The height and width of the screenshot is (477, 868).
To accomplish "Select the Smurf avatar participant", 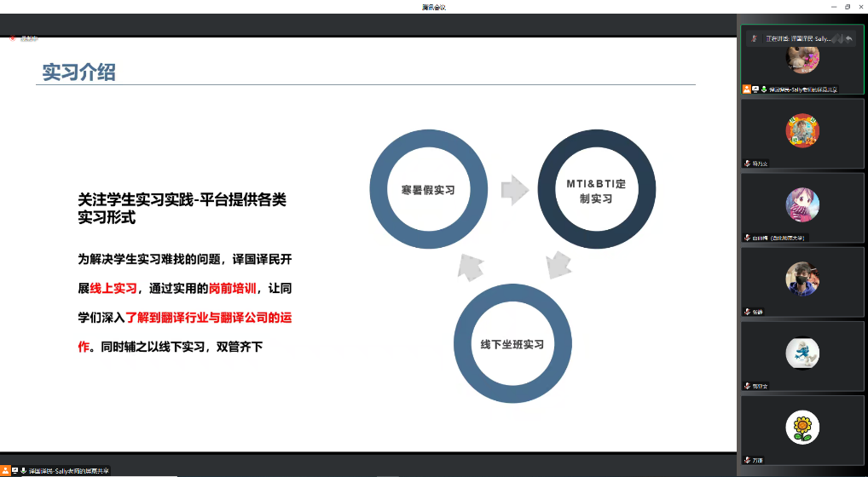I will pyautogui.click(x=801, y=353).
